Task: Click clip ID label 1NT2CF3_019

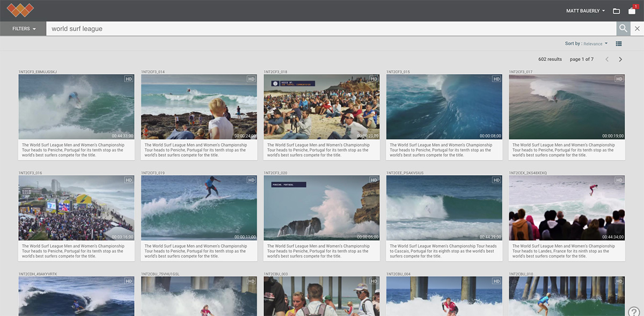Action: [153, 173]
